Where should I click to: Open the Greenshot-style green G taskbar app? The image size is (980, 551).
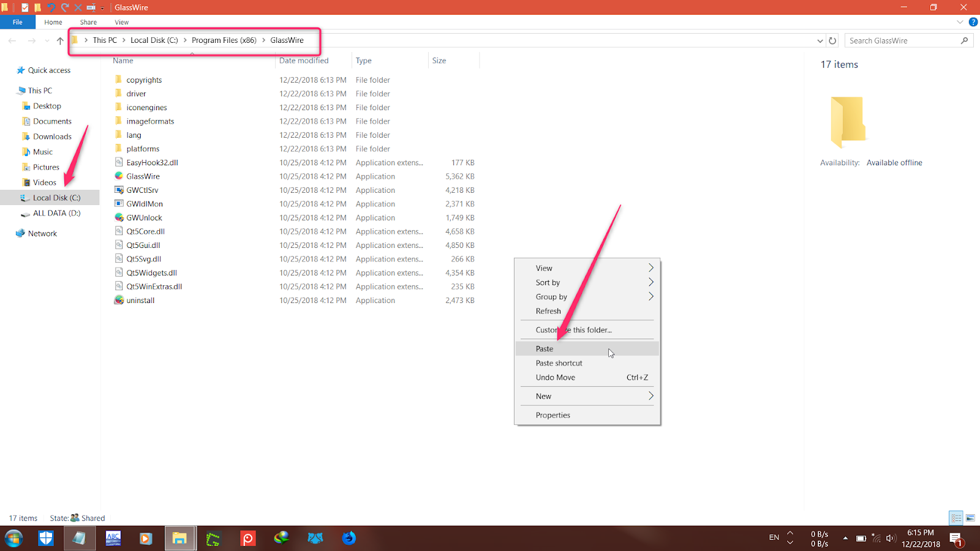[213, 539]
